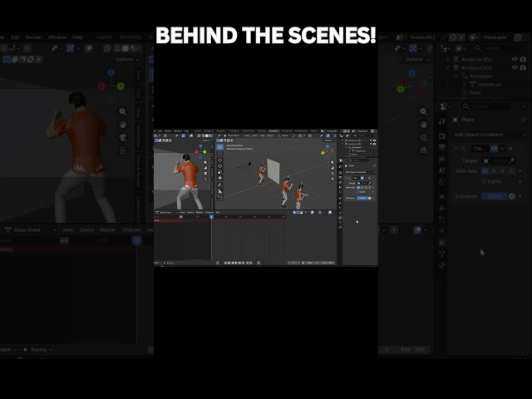532x399 pixels.
Task: Click pan hand icon in center window's main viewport
Action: (x=332, y=168)
